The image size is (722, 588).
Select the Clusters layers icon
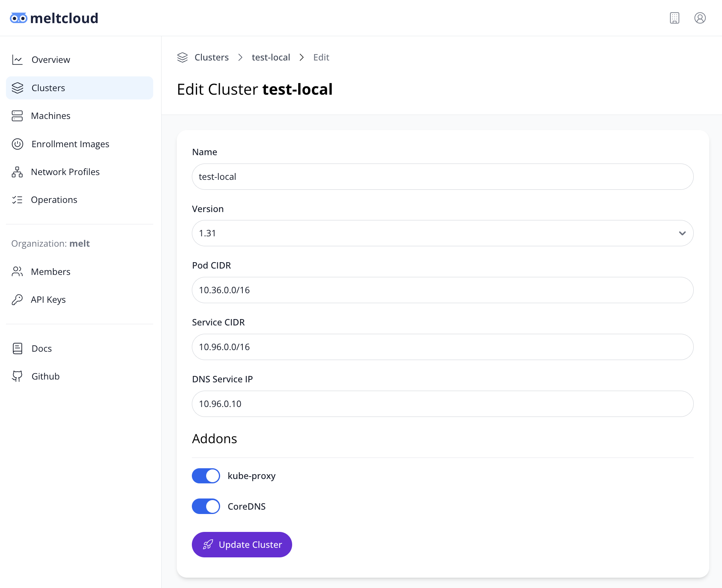[x=18, y=88]
